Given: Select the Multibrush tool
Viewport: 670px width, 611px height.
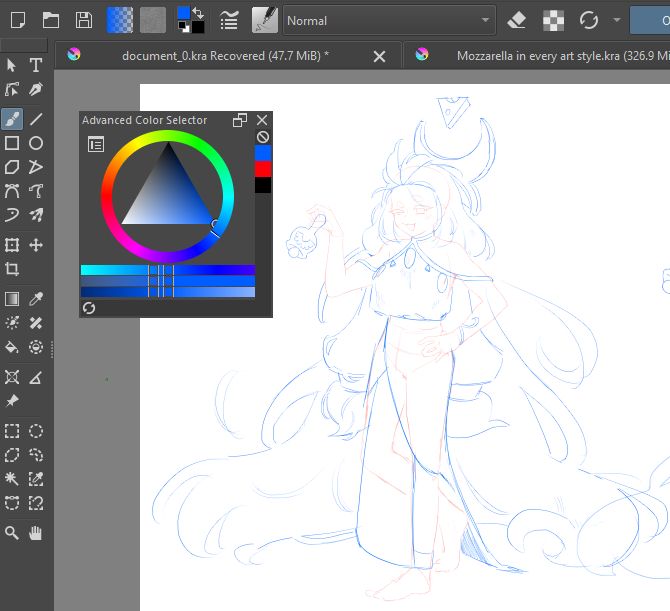Looking at the screenshot, I should (x=36, y=215).
